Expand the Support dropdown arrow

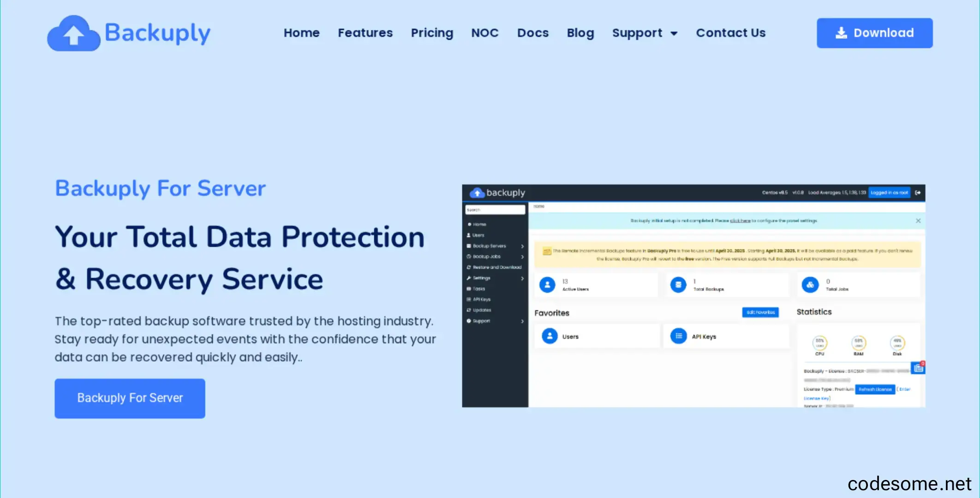674,33
